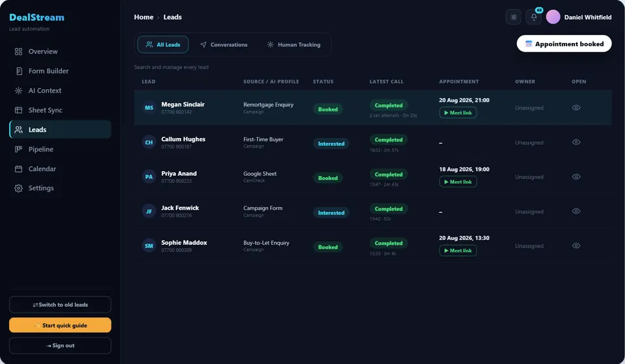Click the Callum Hughes lead name
The width and height of the screenshot is (625, 364).
point(184,139)
